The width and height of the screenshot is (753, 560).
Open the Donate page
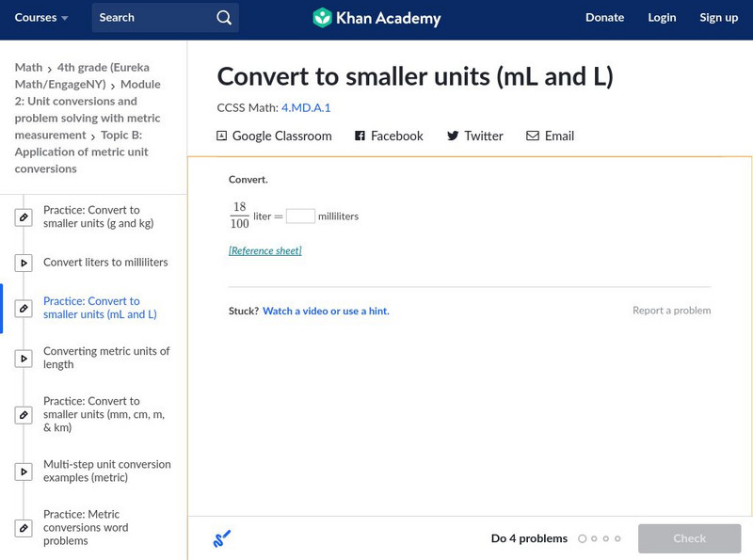tap(604, 18)
